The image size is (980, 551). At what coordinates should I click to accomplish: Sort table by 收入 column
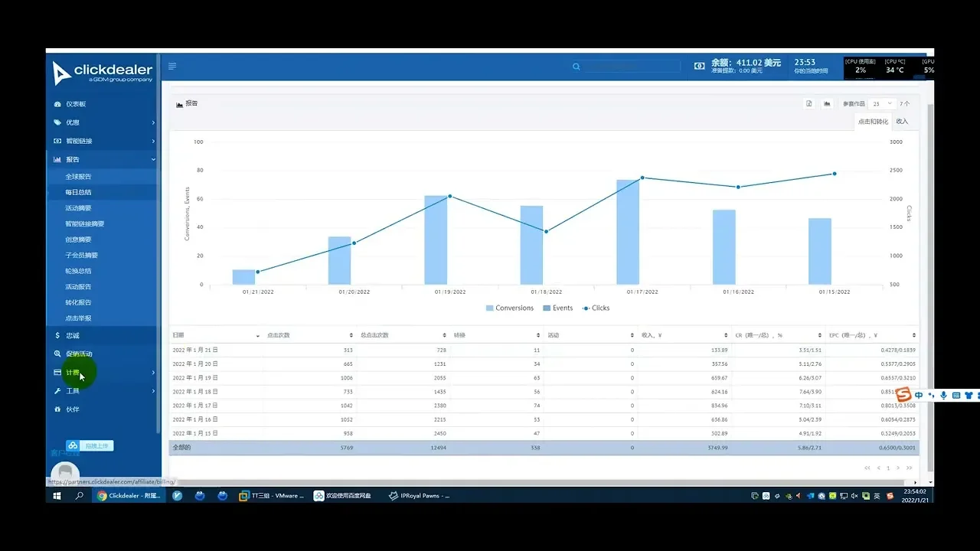coord(684,335)
